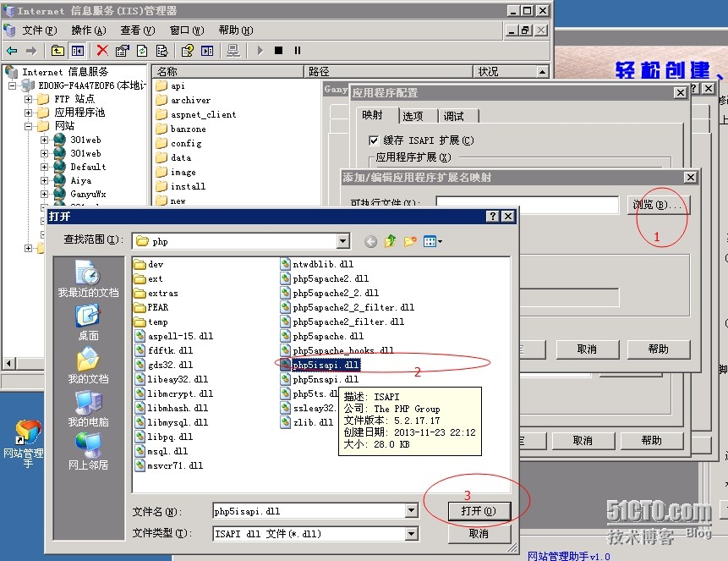Select the libmysql.dll file
The image size is (728, 561).
172,422
